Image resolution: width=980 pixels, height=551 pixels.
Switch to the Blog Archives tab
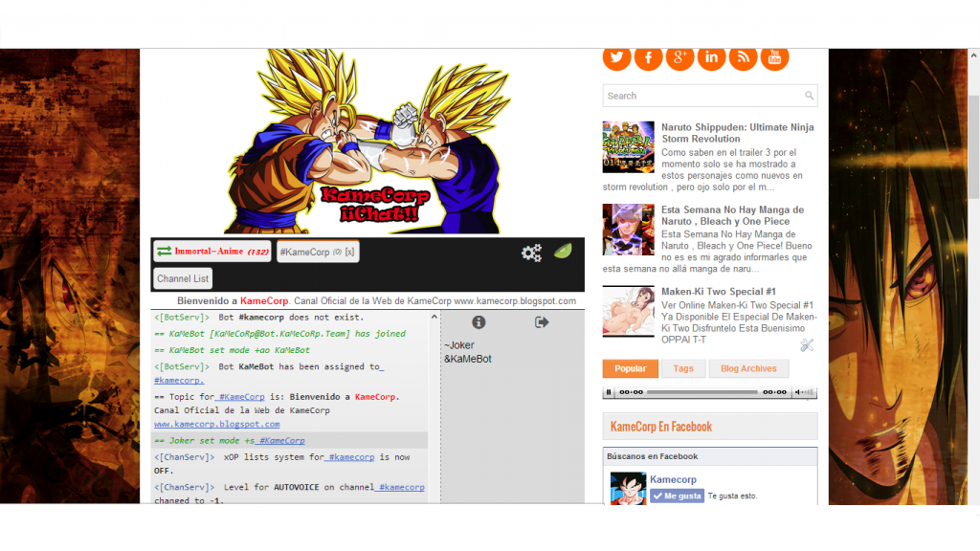click(x=748, y=368)
